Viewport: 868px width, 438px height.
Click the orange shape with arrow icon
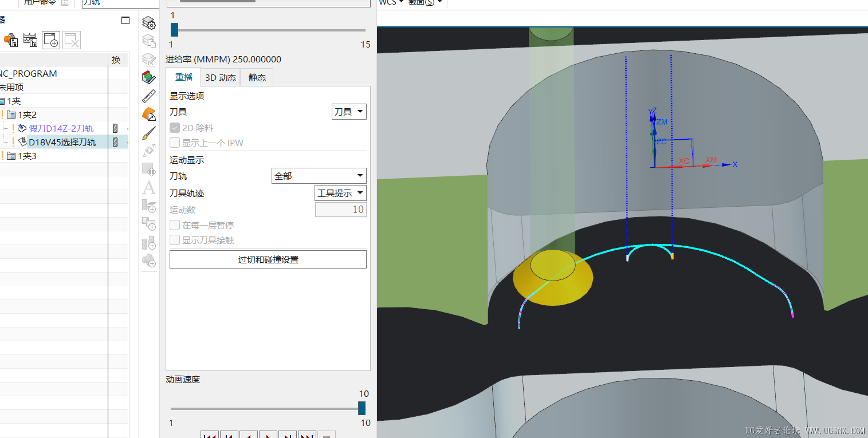149,115
